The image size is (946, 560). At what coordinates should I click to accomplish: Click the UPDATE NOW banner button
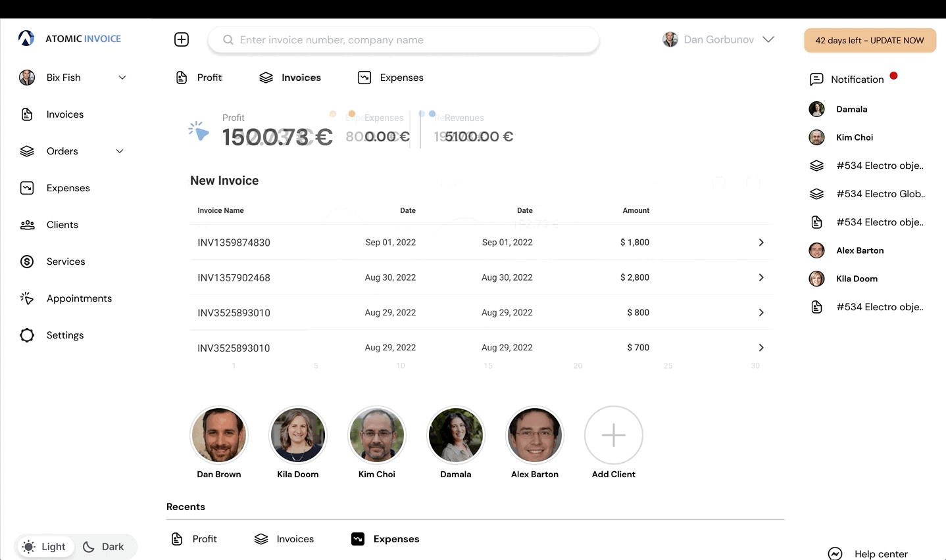point(870,40)
